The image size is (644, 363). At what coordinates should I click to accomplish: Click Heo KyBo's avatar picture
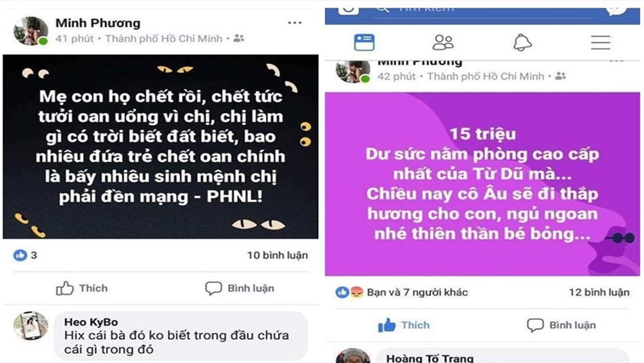(31, 326)
